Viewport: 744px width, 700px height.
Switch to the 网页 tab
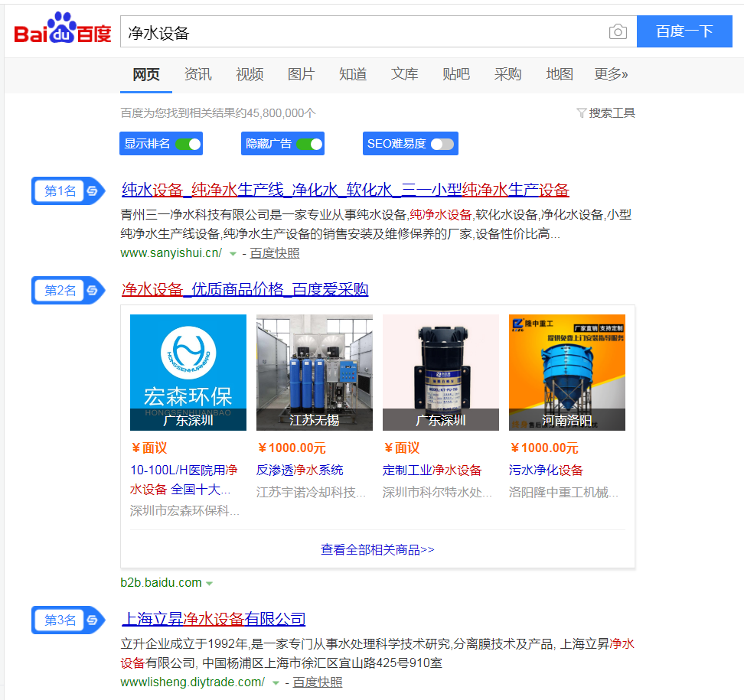146,74
